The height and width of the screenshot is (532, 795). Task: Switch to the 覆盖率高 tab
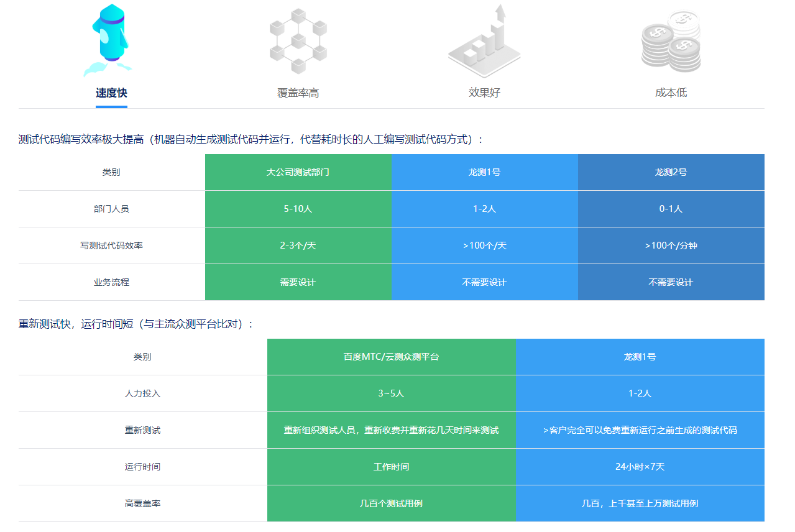click(x=298, y=93)
